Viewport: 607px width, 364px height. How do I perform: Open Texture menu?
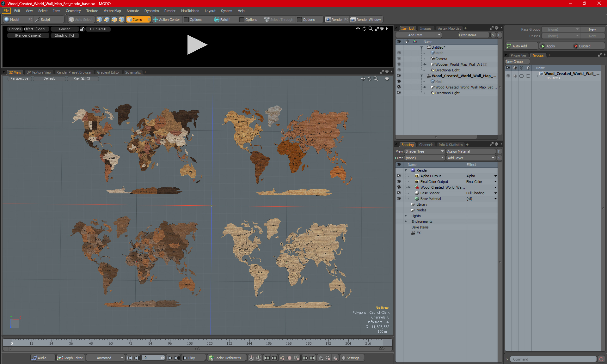(92, 11)
